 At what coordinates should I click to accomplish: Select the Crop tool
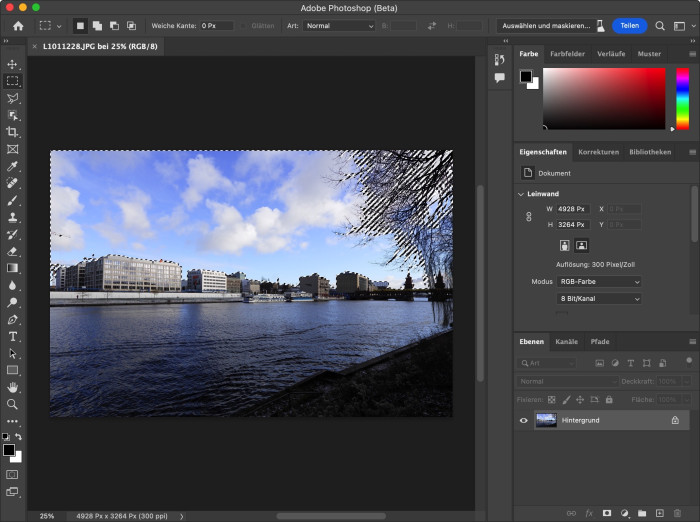pos(12,132)
